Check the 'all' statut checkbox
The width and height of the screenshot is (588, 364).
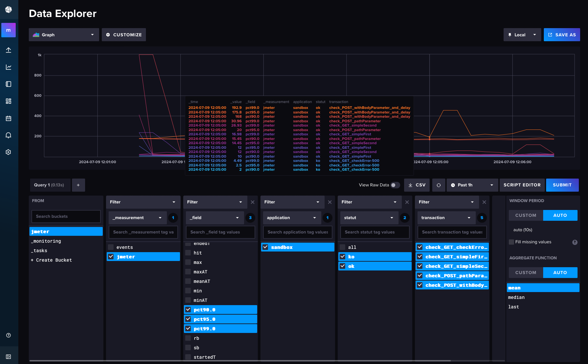point(343,247)
